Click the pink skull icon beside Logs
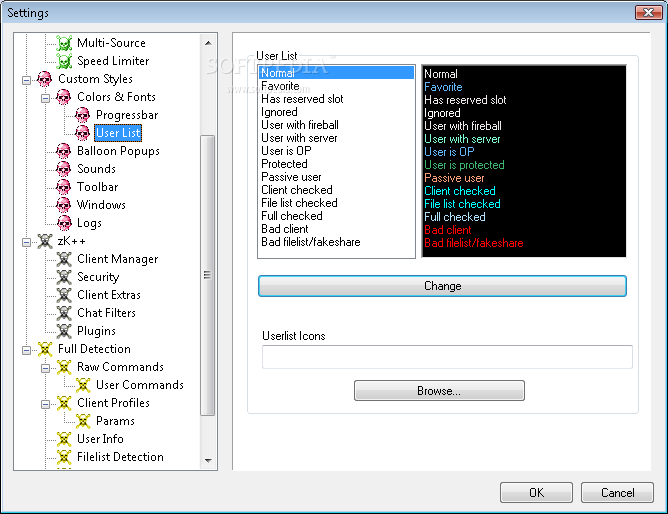Viewport: 668px width, 514px height. 64,223
